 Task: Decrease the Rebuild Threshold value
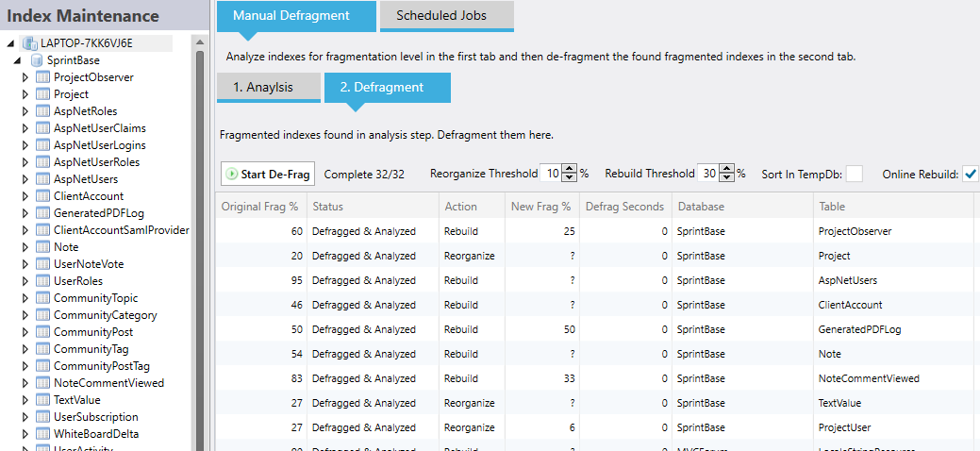click(x=726, y=178)
